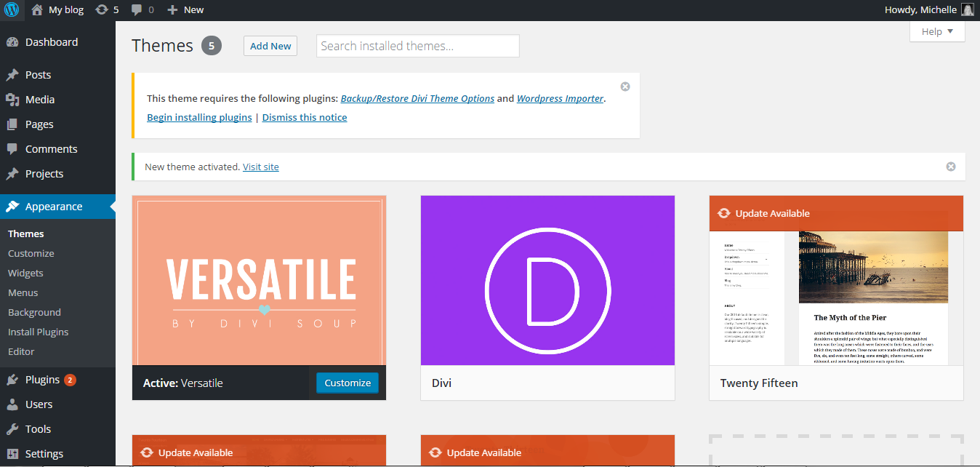
Task: Open Settings menu item
Action: pos(44,454)
